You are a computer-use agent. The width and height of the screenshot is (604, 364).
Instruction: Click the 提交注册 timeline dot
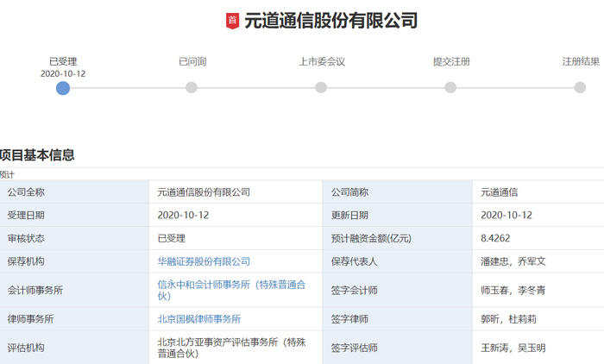click(x=450, y=87)
